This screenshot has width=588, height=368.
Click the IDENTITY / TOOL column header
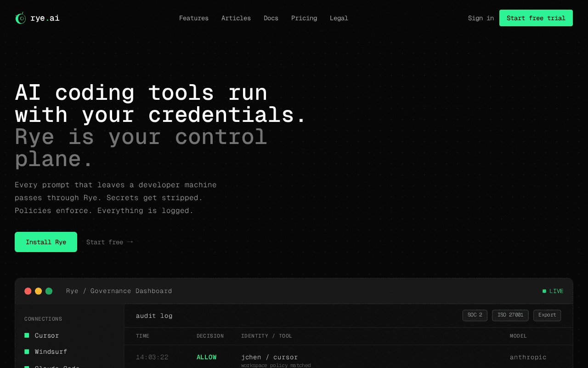point(266,336)
